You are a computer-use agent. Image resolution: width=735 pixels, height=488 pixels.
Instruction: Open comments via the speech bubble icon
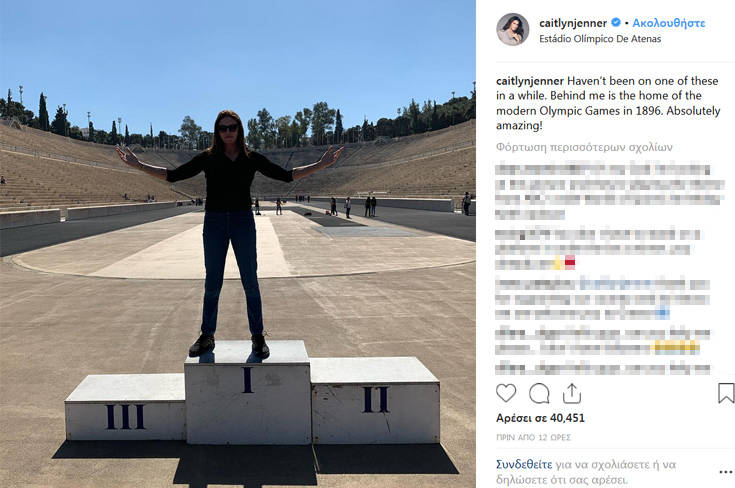539,393
